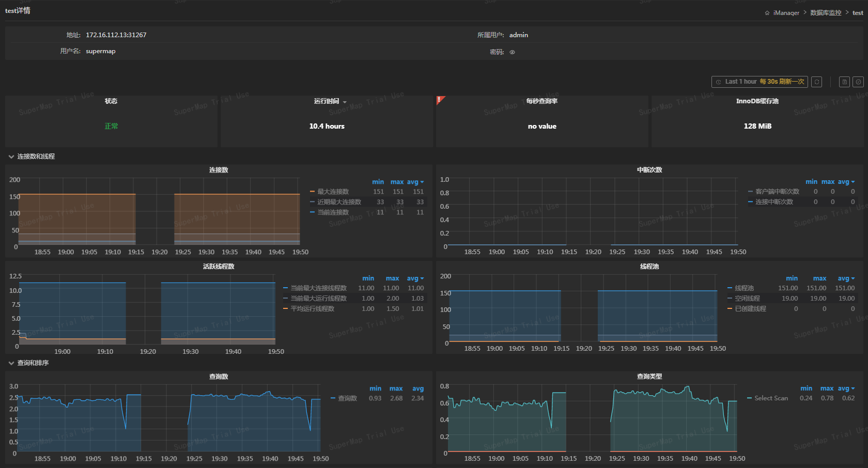Open the iManager breadcrumb link
This screenshot has height=468, width=868.
pyautogui.click(x=785, y=12)
